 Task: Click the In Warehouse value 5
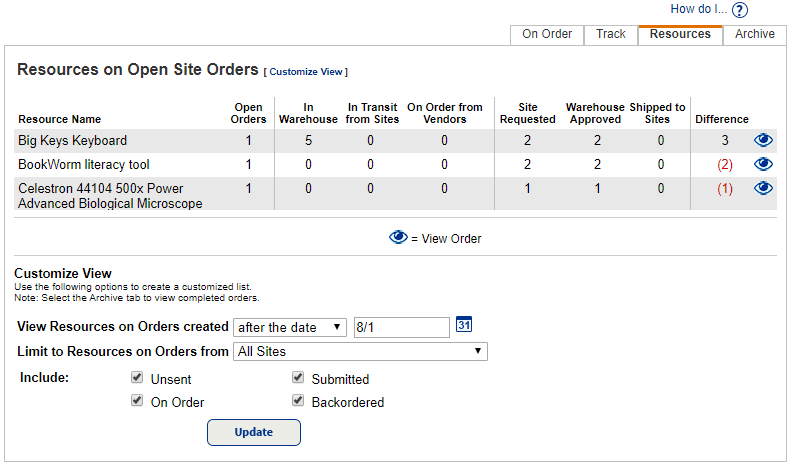point(308,140)
